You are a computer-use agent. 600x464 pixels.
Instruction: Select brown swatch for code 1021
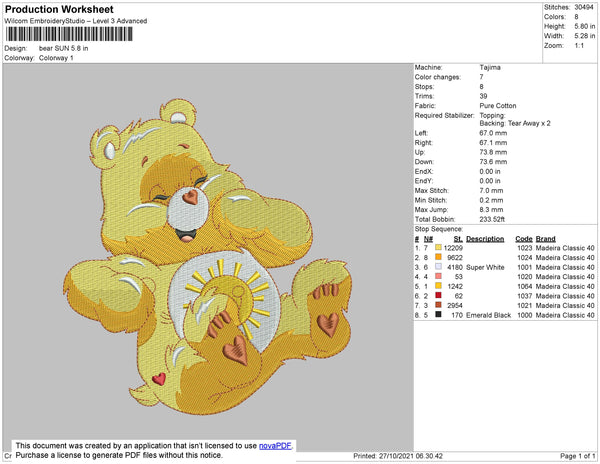438,305
